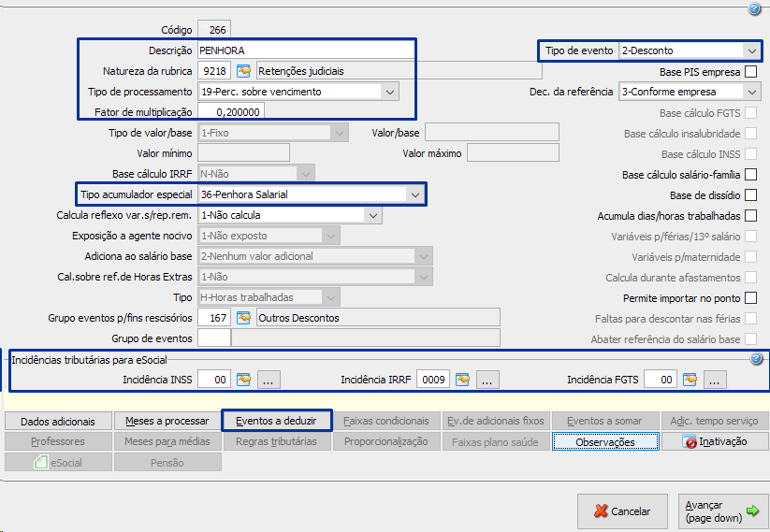The height and width of the screenshot is (532, 770).
Task: Click Avançar (page down) button
Action: pyautogui.click(x=723, y=511)
